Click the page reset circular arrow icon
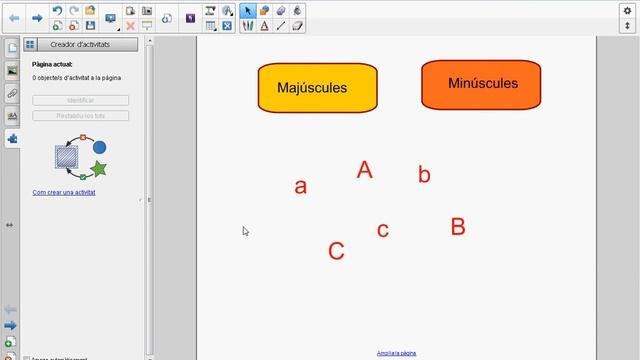 point(167,18)
